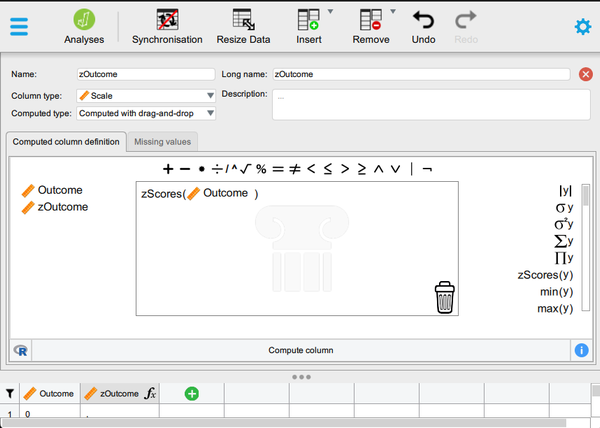Open the settings gear menu
This screenshot has height=428, width=600.
pyautogui.click(x=583, y=27)
